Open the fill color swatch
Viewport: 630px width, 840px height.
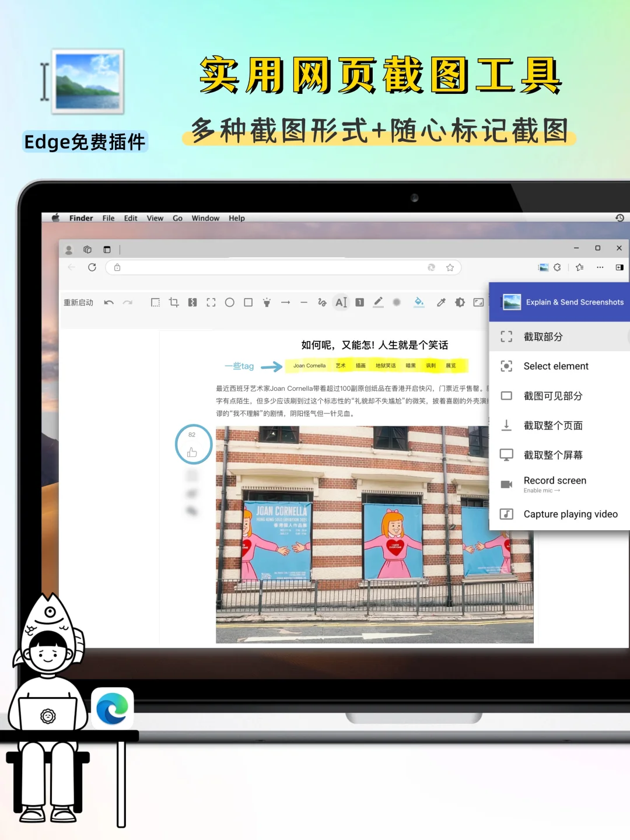pos(419,303)
